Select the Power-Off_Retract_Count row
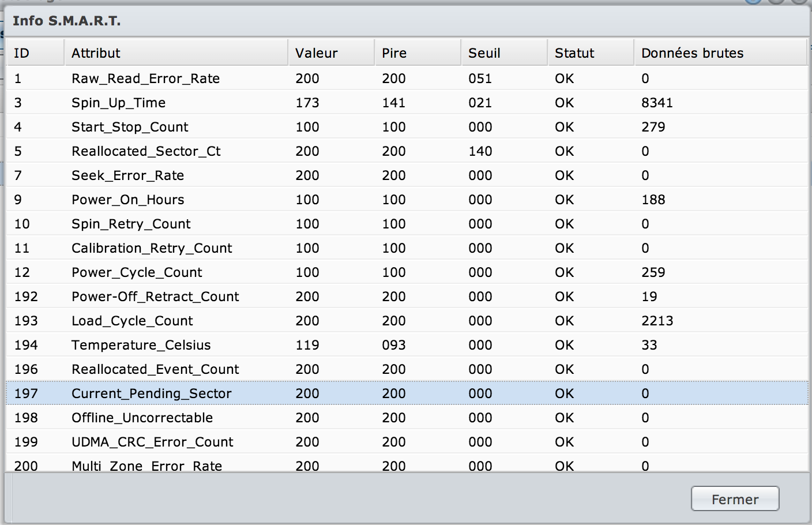The image size is (812, 525). pyautogui.click(x=155, y=297)
